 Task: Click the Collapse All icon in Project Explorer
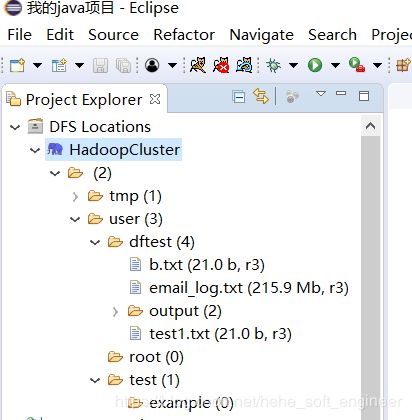click(239, 97)
